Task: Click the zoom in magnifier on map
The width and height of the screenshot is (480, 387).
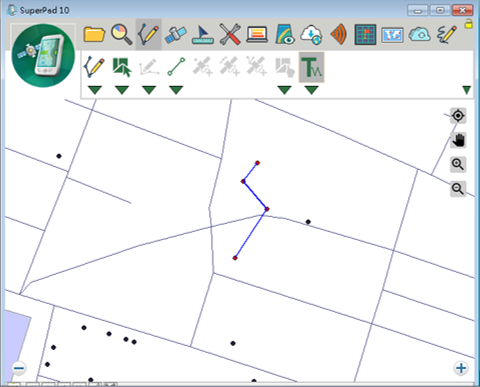Action: pos(458,164)
